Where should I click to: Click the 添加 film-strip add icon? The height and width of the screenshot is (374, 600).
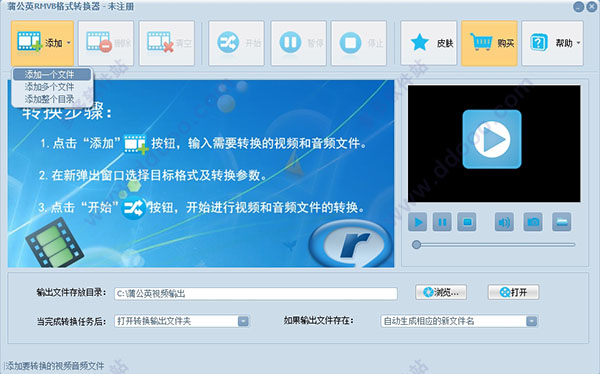tap(29, 42)
